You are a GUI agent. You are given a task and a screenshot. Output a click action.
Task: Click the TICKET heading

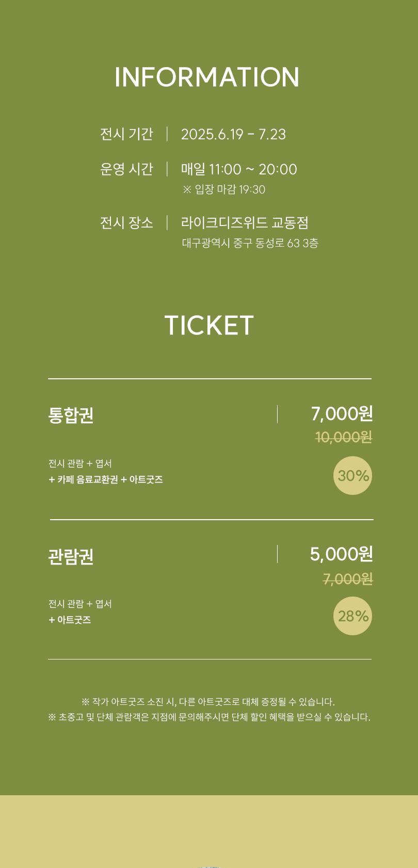[209, 326]
